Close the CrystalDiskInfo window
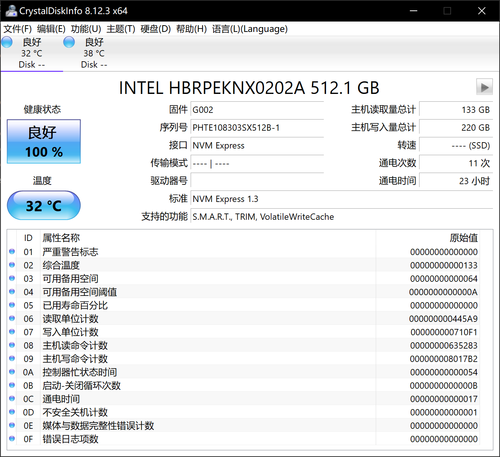Viewport: 500px width, 457px height. (482, 11)
